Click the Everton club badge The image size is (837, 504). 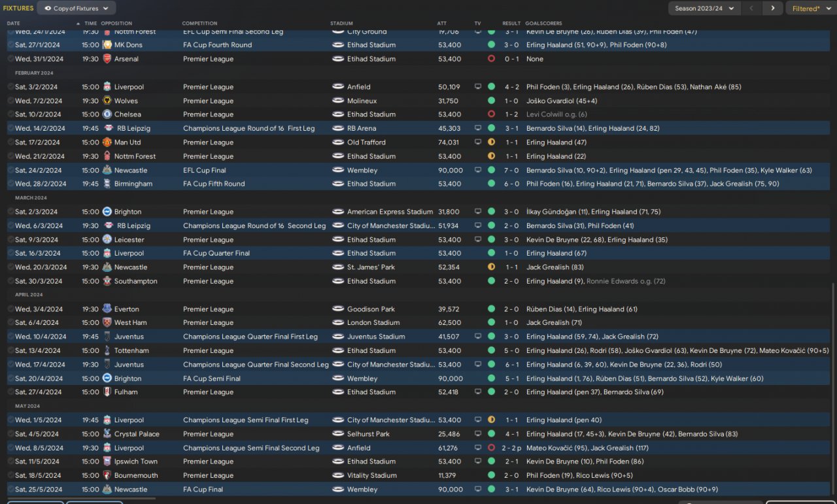point(107,309)
